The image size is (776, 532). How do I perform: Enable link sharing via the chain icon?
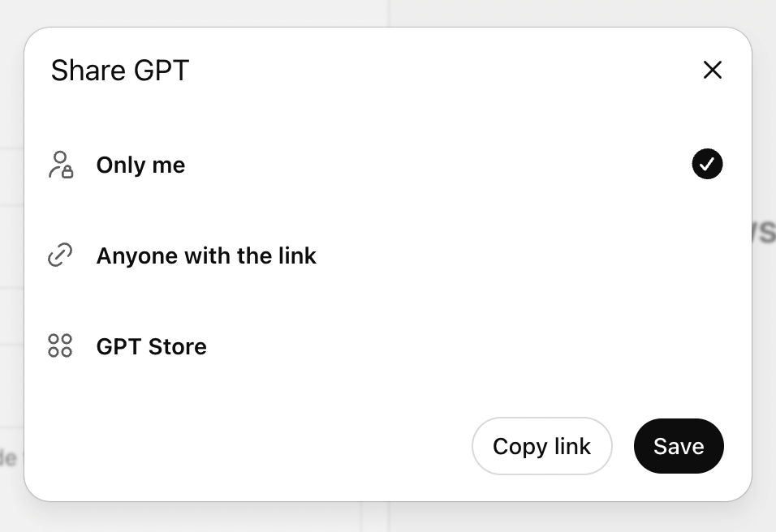click(x=61, y=256)
